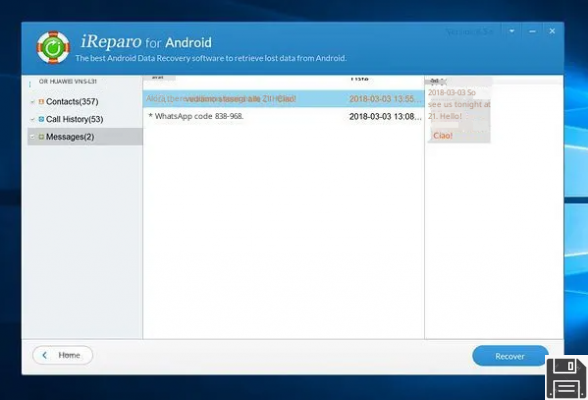Go back with the Home button
588x400 pixels.
tap(63, 355)
